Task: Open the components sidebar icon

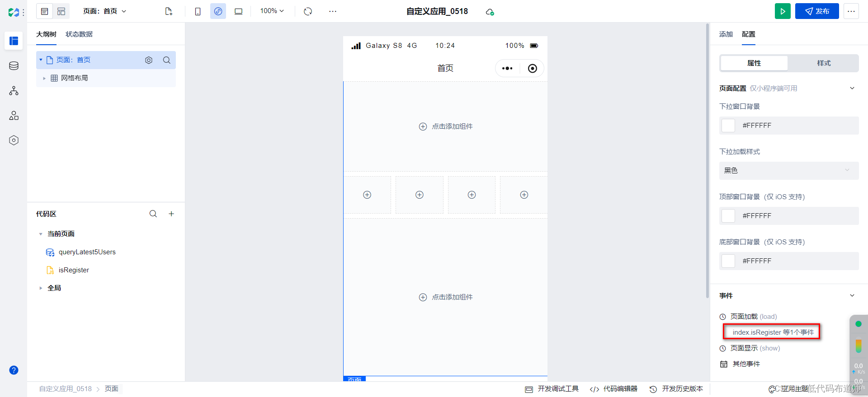Action: point(14,116)
